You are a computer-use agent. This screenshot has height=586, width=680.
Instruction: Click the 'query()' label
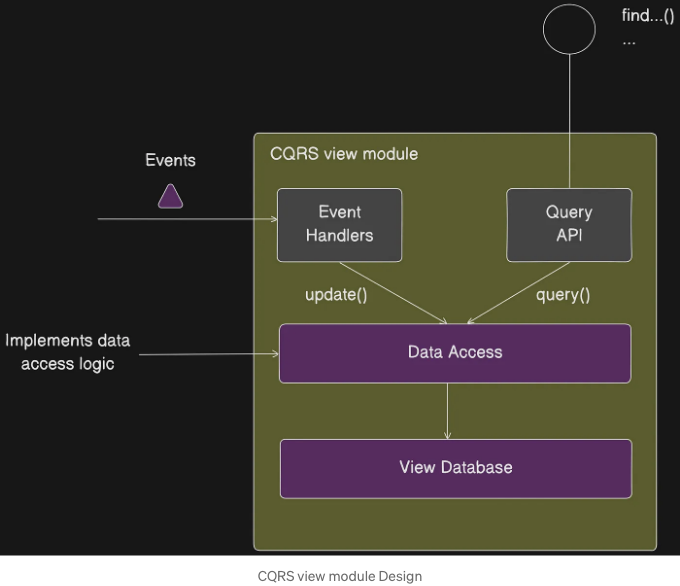coord(563,295)
